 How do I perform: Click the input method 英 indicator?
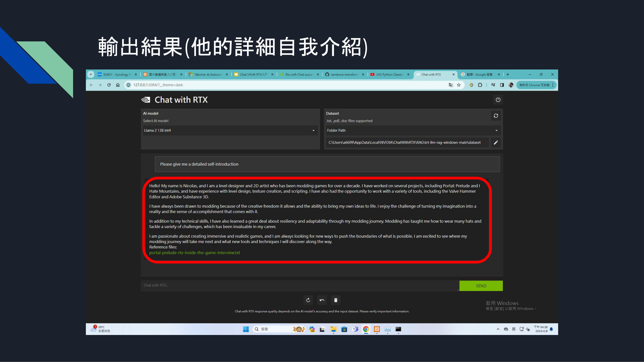514,329
